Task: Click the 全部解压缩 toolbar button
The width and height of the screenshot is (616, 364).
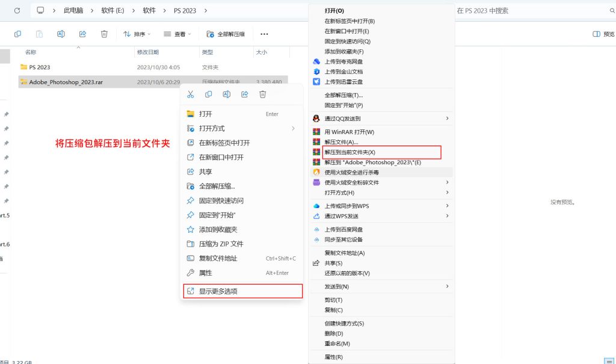Action: [x=226, y=34]
